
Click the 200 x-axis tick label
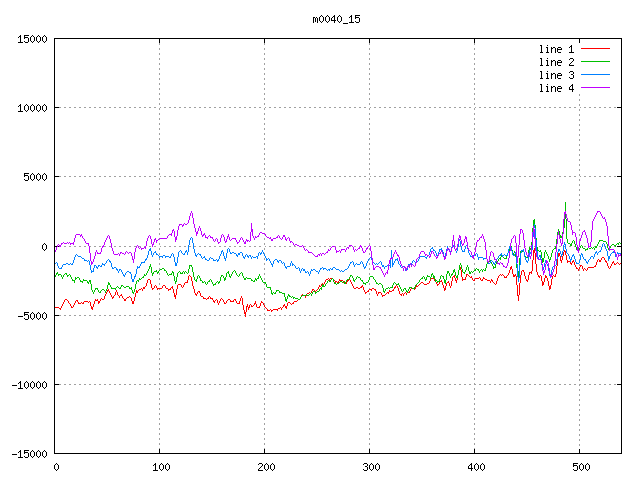265,467
